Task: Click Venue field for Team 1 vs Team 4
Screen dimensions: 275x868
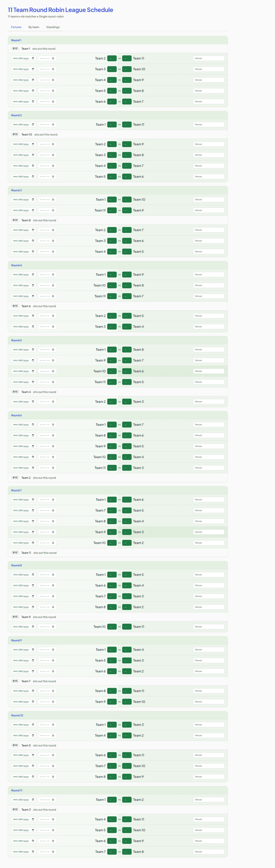Action: tap(209, 650)
